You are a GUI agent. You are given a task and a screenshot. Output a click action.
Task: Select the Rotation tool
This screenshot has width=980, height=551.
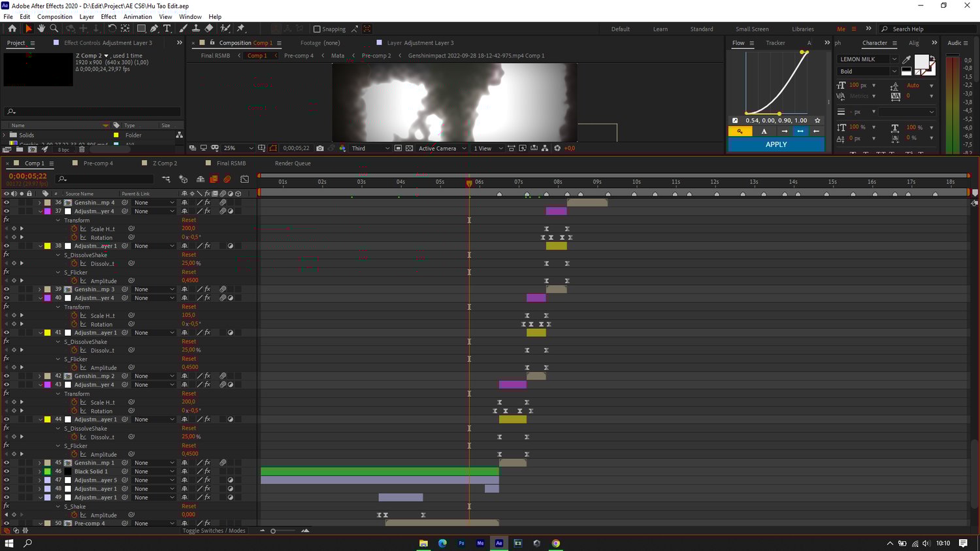point(112,29)
